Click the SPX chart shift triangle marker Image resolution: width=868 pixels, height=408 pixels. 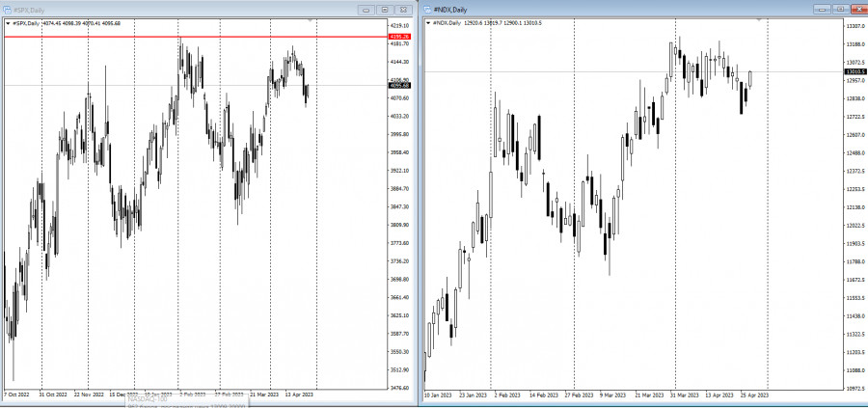pos(311,20)
